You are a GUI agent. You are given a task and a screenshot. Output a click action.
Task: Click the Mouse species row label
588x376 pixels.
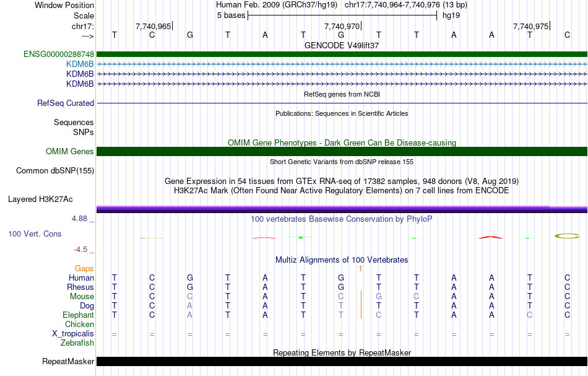82,297
